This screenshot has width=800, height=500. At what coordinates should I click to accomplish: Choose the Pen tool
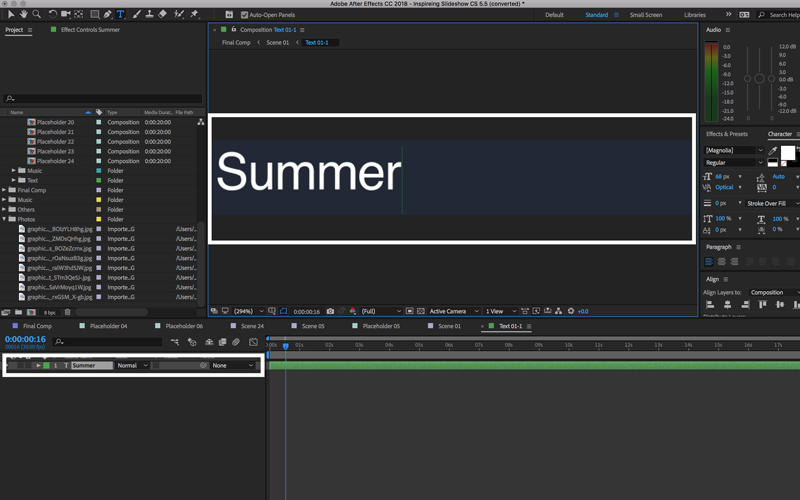coord(107,15)
